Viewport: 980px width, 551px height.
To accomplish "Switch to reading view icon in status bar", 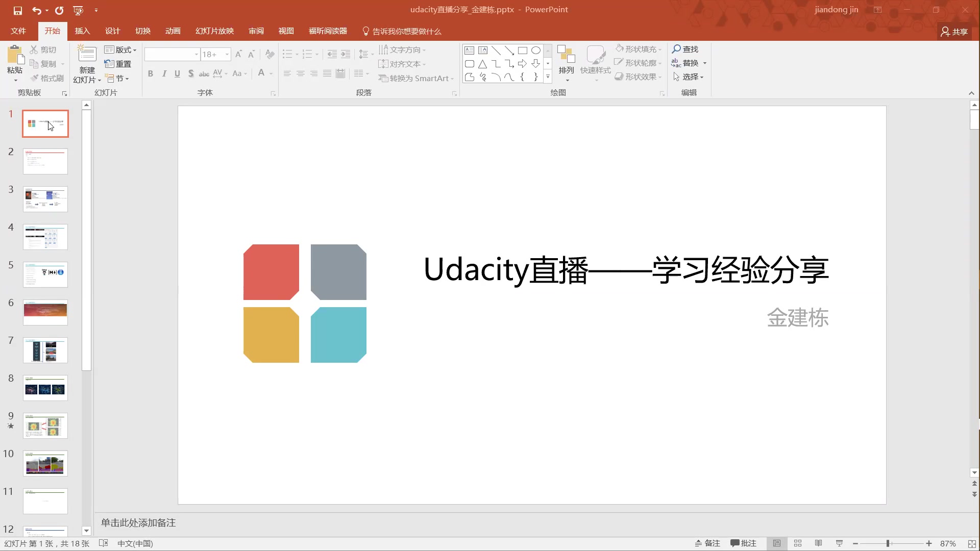I will tap(819, 543).
